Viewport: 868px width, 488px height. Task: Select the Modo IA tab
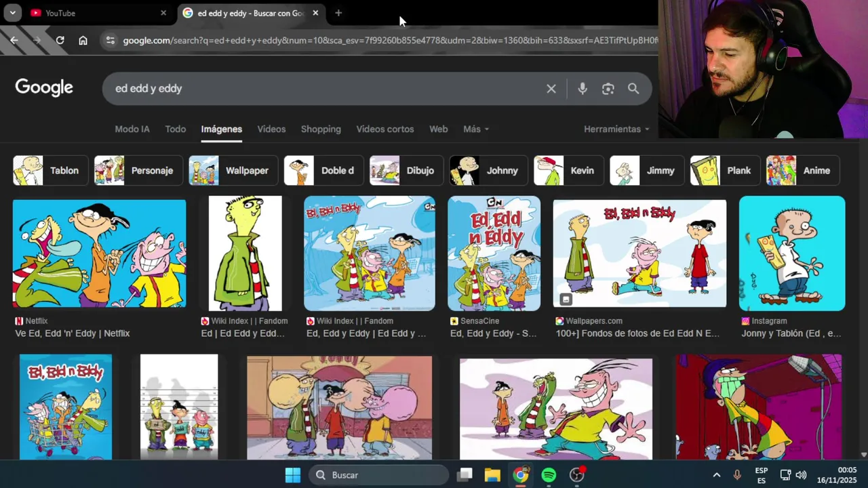pos(132,129)
